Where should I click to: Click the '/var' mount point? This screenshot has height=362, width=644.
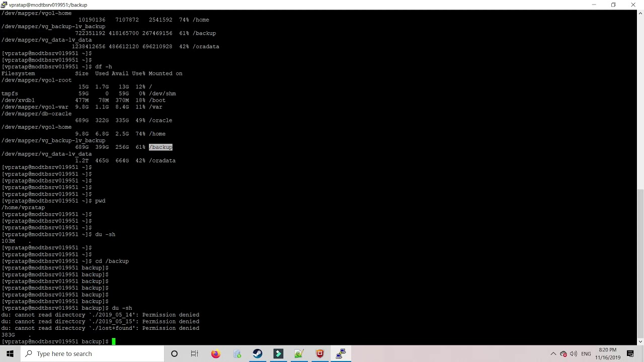pos(155,107)
